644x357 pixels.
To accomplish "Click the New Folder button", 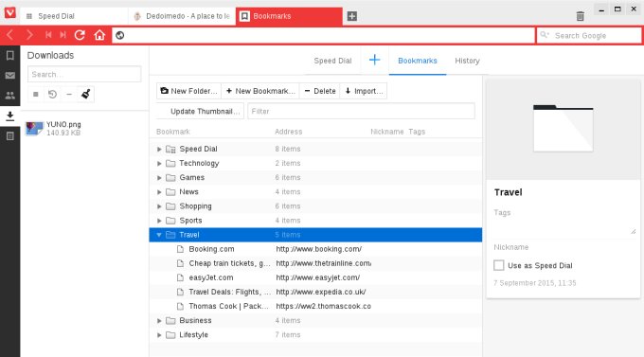I will pos(188,91).
